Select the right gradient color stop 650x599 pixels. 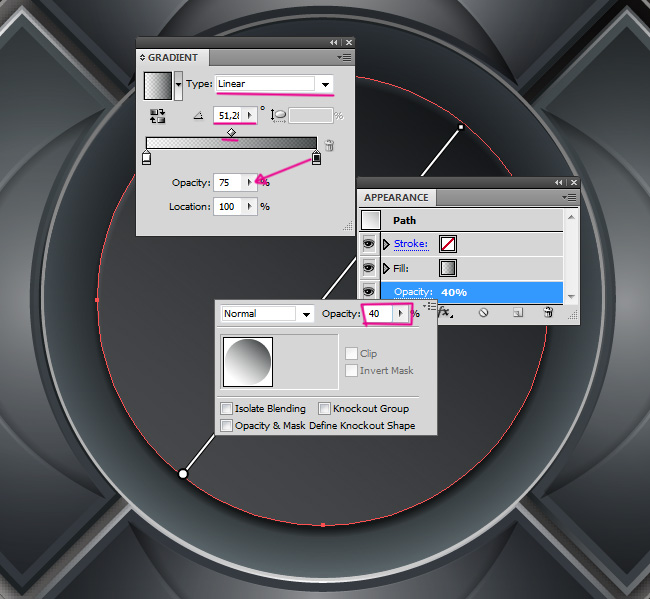click(x=316, y=158)
